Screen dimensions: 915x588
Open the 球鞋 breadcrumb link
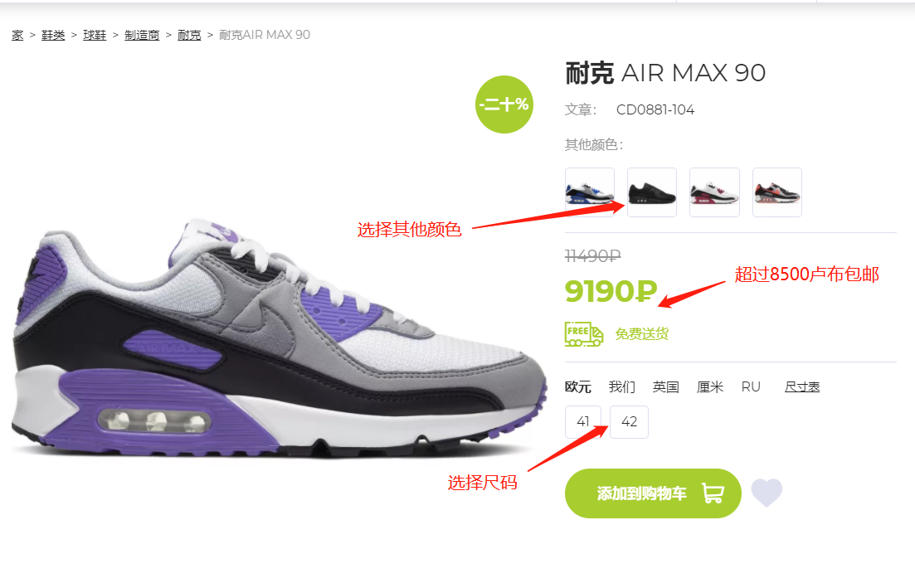point(95,35)
